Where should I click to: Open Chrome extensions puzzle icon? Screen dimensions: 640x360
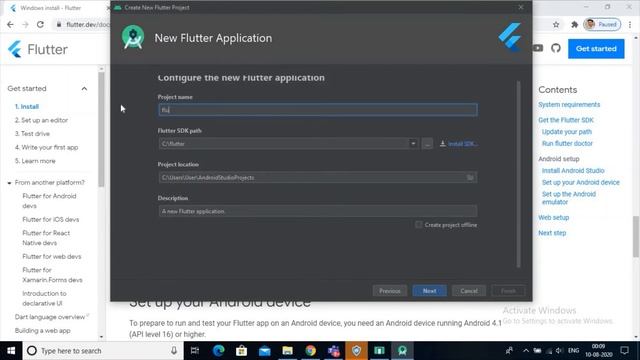coord(575,24)
